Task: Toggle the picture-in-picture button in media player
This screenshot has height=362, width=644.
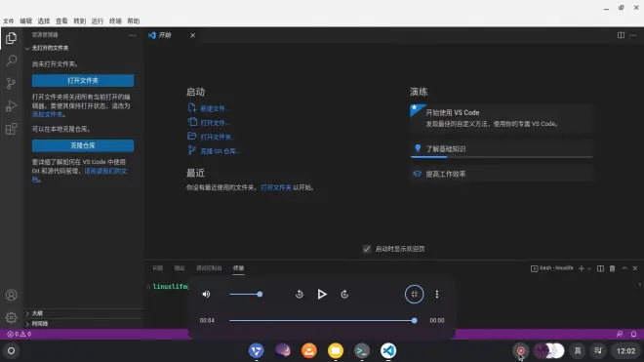Action: [414, 295]
